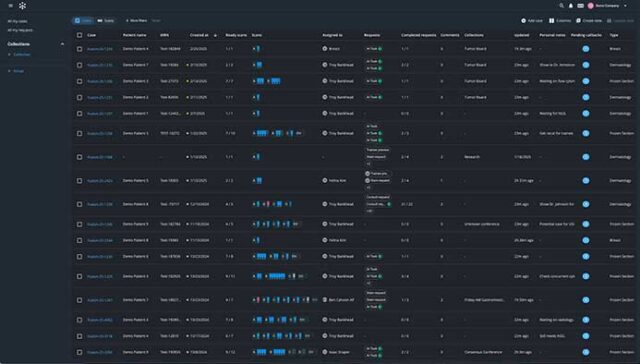Viewport: 640px width, 364px height.
Task: Switch to the Scans tab
Action: click(106, 20)
